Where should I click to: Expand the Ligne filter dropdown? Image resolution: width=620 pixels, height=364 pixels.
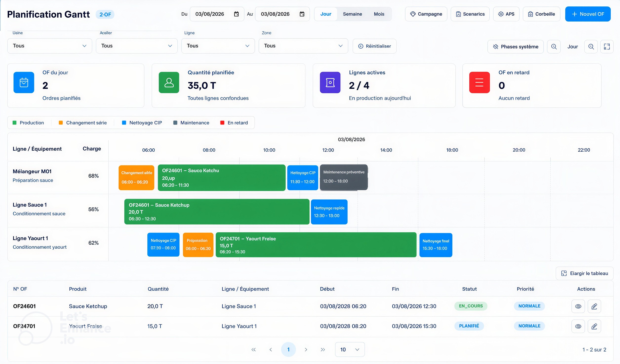coord(218,46)
